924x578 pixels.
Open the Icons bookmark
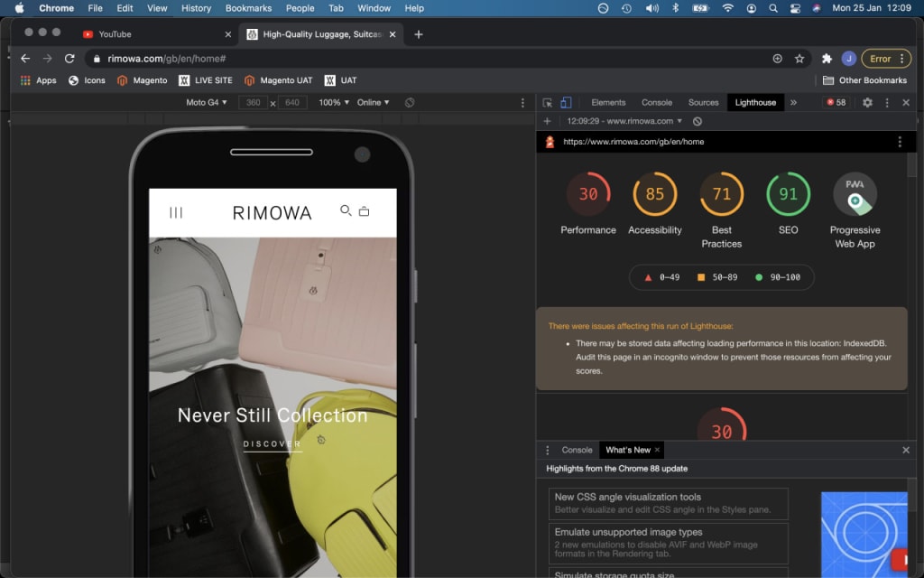[x=87, y=80]
